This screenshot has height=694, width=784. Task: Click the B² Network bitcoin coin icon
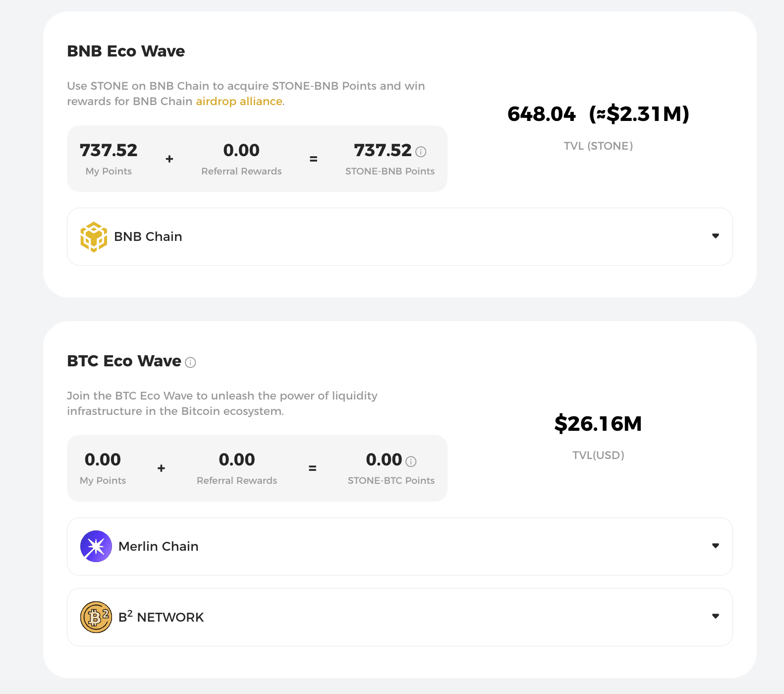pos(96,617)
